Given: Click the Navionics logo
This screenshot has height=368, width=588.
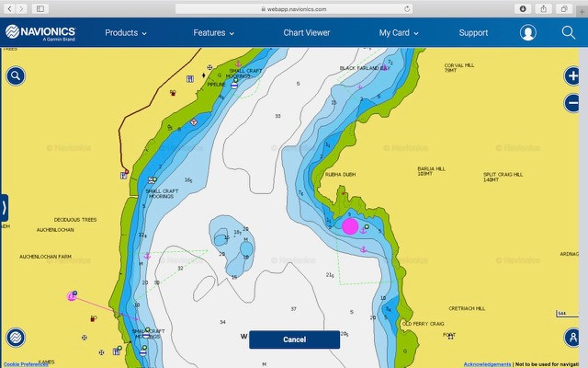Looking at the screenshot, I should 40,33.
